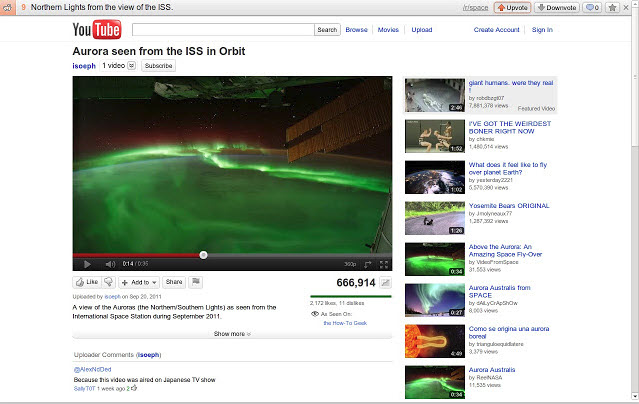The image size is (639, 404).
Task: Open Above the Aurora title link
Action: click(505, 250)
